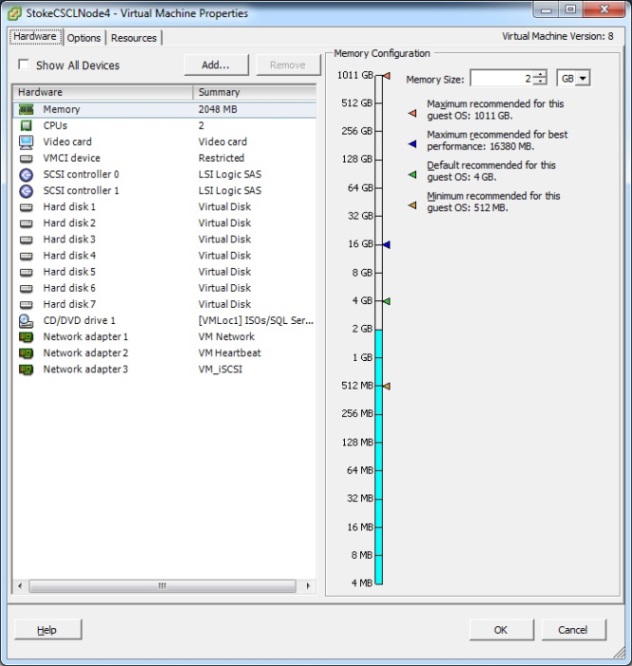Switch to the Hardware tab
Image resolution: width=632 pixels, height=666 pixels.
click(35, 37)
